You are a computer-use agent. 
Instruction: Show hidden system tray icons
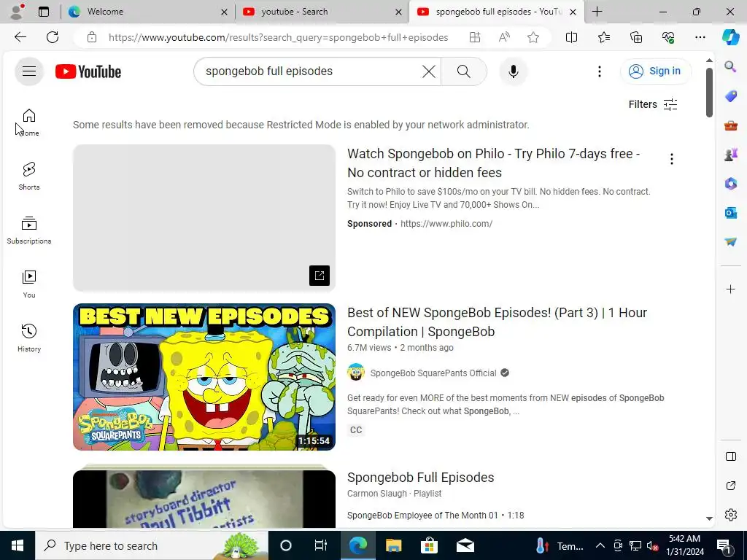point(600,545)
